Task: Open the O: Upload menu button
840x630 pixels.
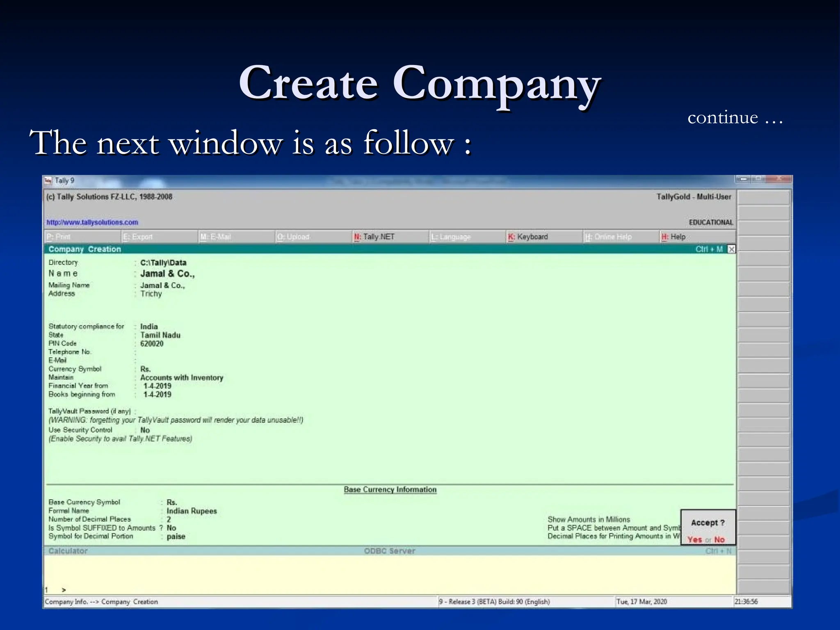Action: tap(314, 237)
